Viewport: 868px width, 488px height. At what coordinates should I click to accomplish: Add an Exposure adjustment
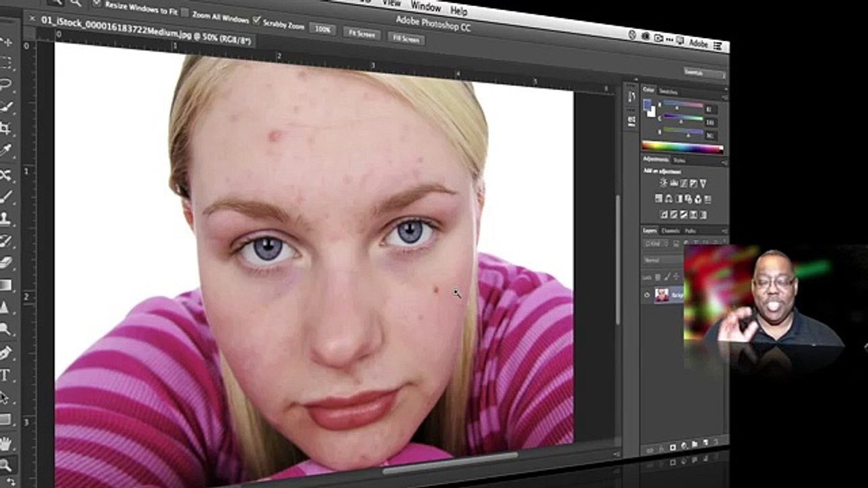tap(693, 183)
